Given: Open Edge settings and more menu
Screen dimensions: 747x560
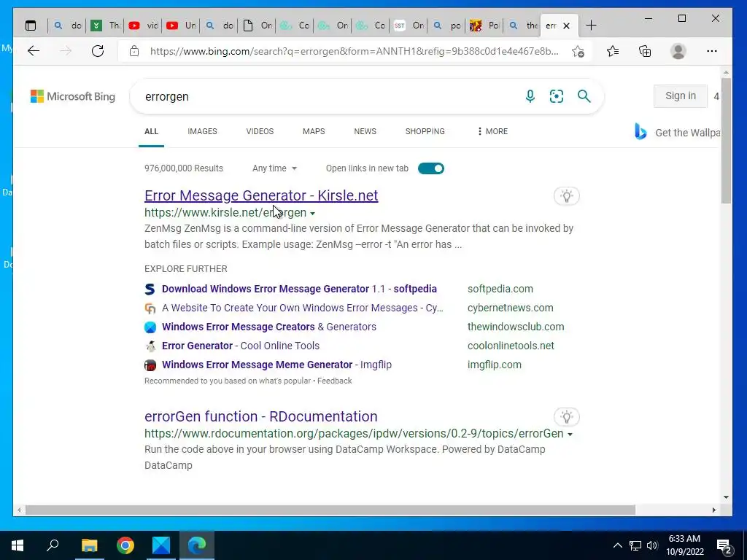Looking at the screenshot, I should point(712,51).
